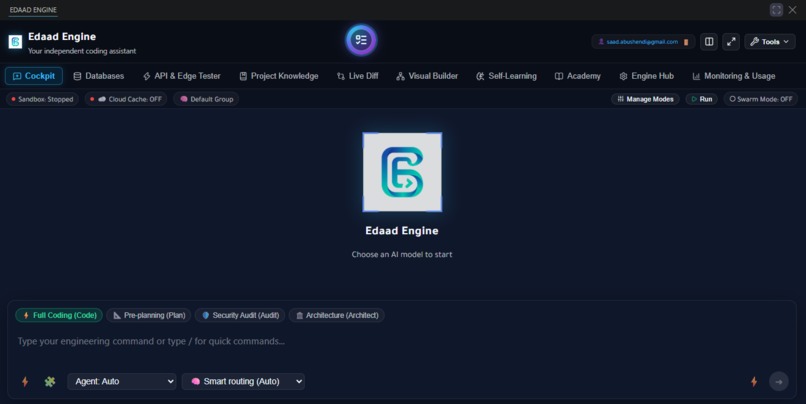The width and height of the screenshot is (806, 404).
Task: Click the send arrow button
Action: pos(779,381)
